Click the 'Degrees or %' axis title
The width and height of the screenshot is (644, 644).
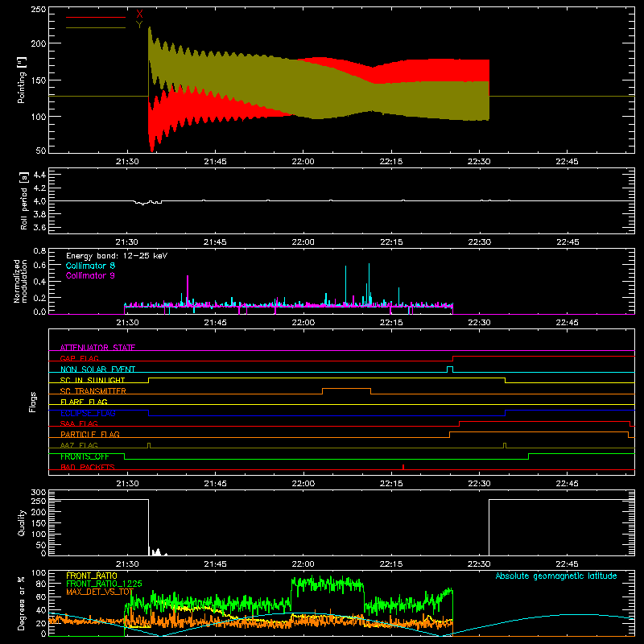pos(21,603)
